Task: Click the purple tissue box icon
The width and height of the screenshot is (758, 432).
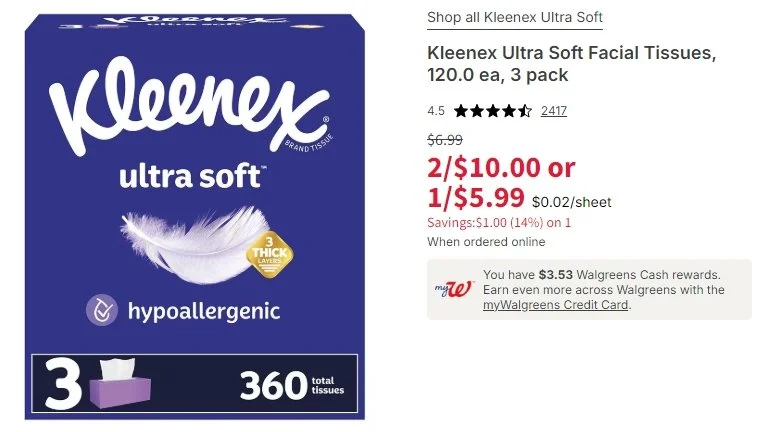Action: pyautogui.click(x=121, y=383)
